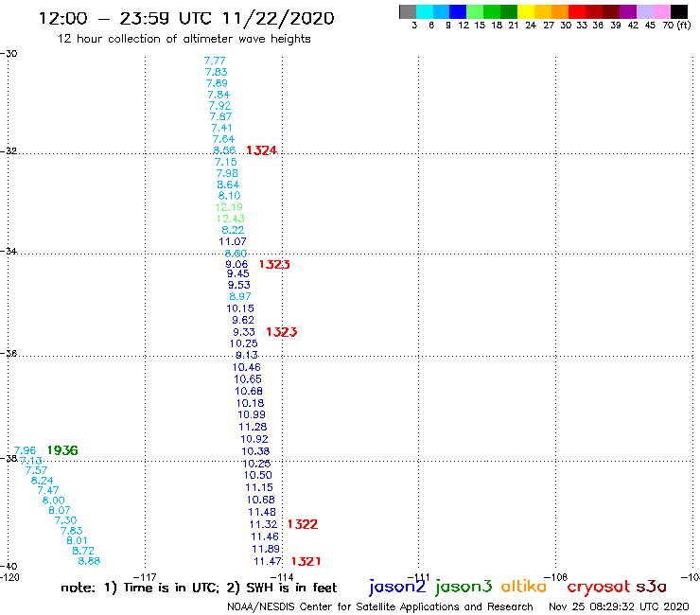Click the 11.15 wave height value
The image size is (700, 615).
click(259, 487)
